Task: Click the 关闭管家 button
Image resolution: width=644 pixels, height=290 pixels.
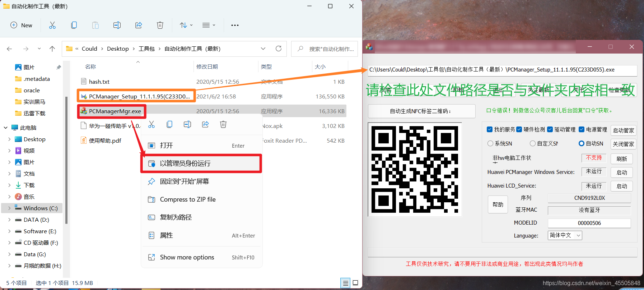Action: click(x=624, y=144)
